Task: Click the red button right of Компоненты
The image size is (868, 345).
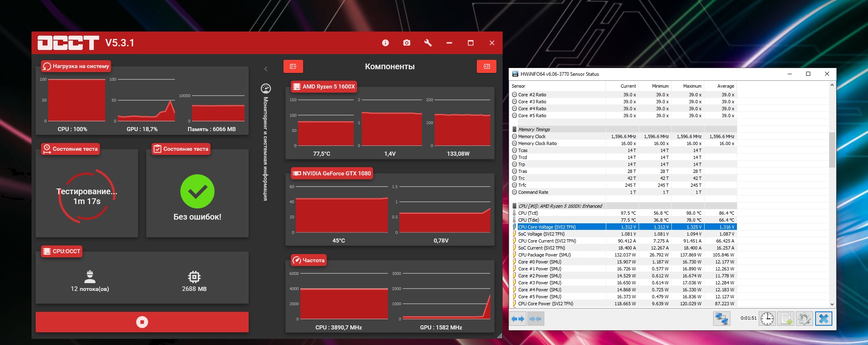Action: coord(487,66)
